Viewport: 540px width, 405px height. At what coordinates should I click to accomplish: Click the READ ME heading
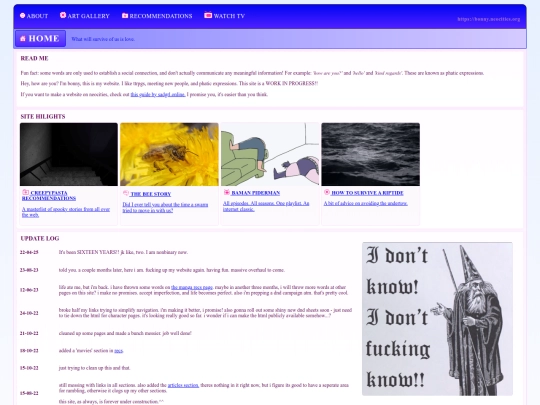pos(34,58)
